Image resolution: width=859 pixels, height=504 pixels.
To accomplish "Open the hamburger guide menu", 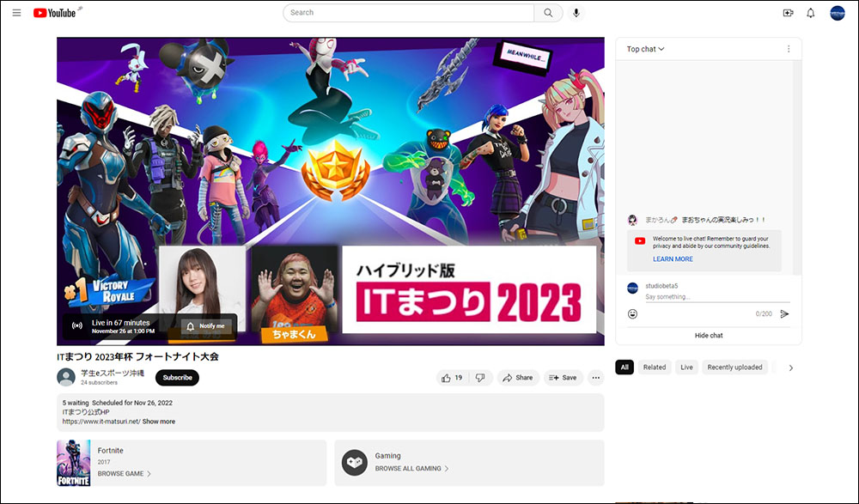I will (x=17, y=13).
